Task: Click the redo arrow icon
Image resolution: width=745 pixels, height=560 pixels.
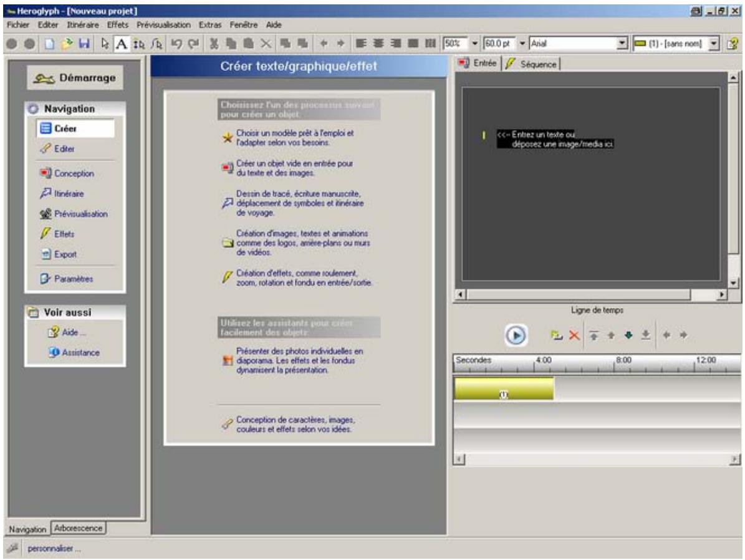Action: tap(193, 44)
